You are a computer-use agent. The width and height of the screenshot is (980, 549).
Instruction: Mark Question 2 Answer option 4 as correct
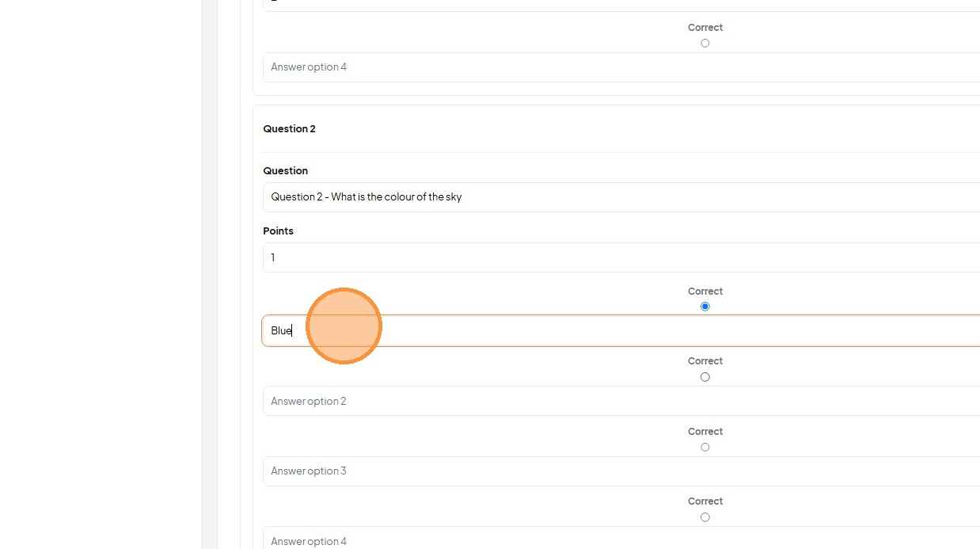pos(705,517)
